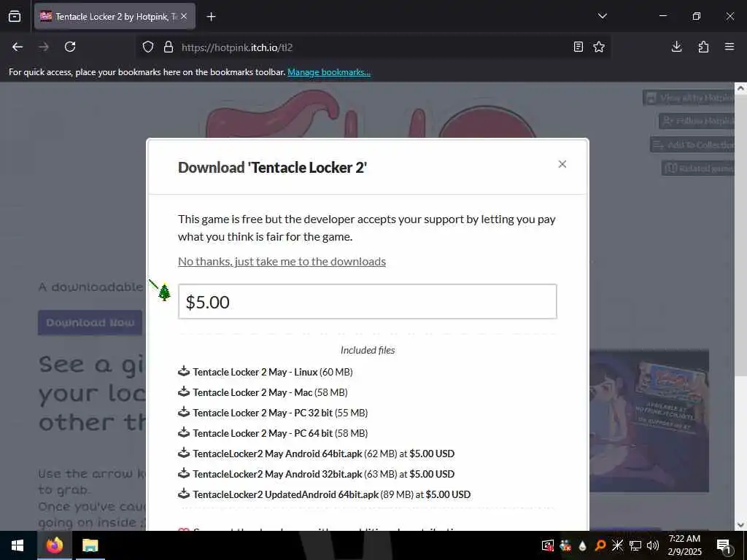
Task: Click download icon beside PC 32 bit file
Action: click(x=184, y=413)
